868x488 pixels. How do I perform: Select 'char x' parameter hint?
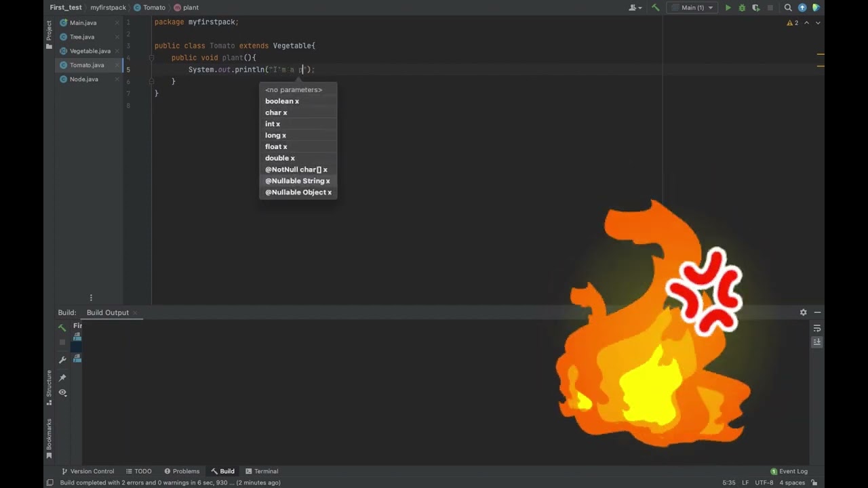coord(298,113)
